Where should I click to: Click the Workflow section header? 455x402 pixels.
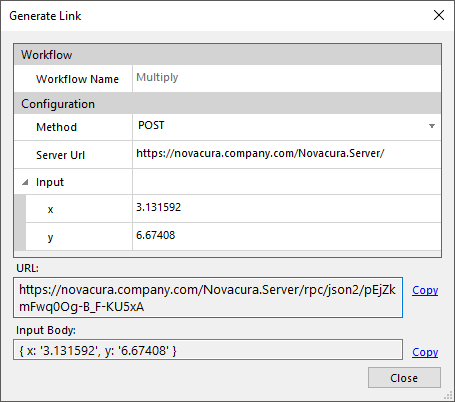click(227, 54)
